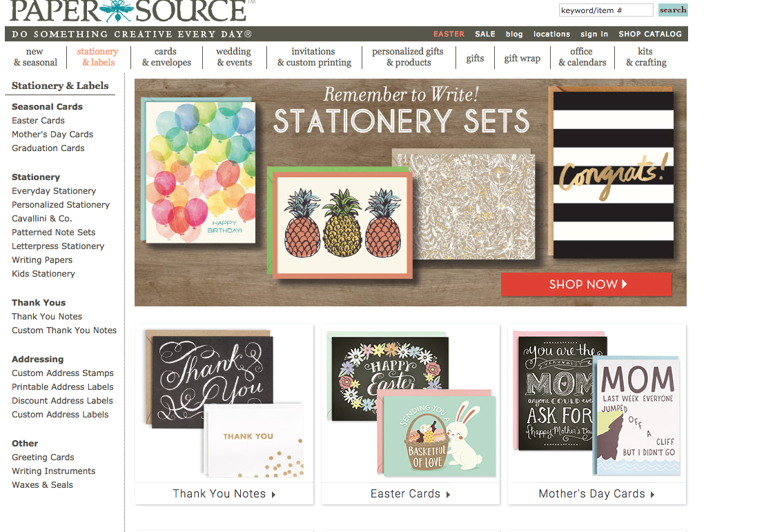This screenshot has width=764, height=532.
Task: Click arrow beside Easter Cards caption
Action: coord(449,495)
